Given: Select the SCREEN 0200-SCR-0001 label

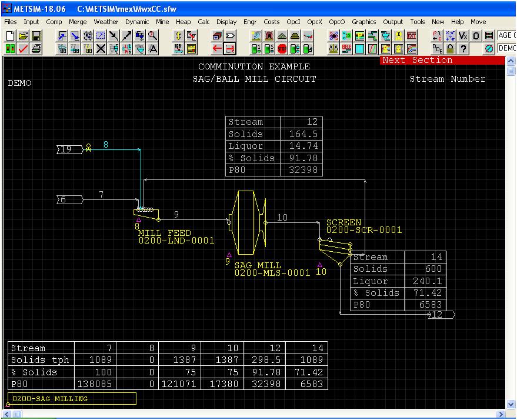Looking at the screenshot, I should (364, 226).
